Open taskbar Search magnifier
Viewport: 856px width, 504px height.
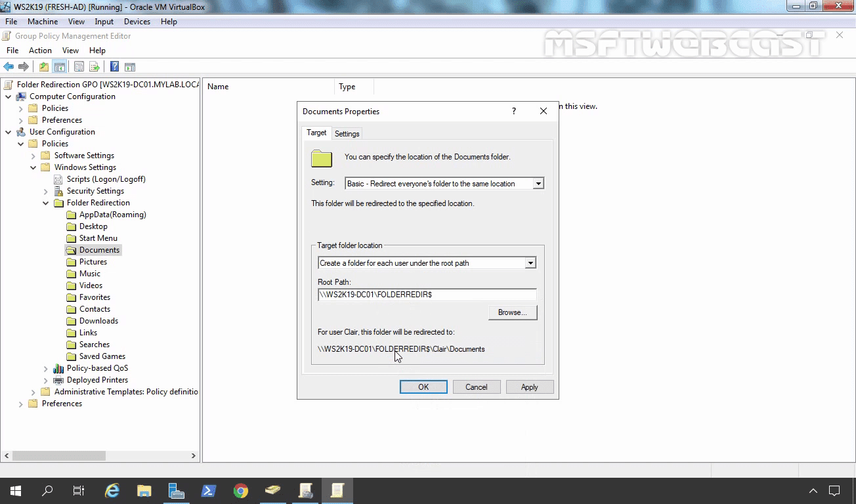[x=47, y=490]
